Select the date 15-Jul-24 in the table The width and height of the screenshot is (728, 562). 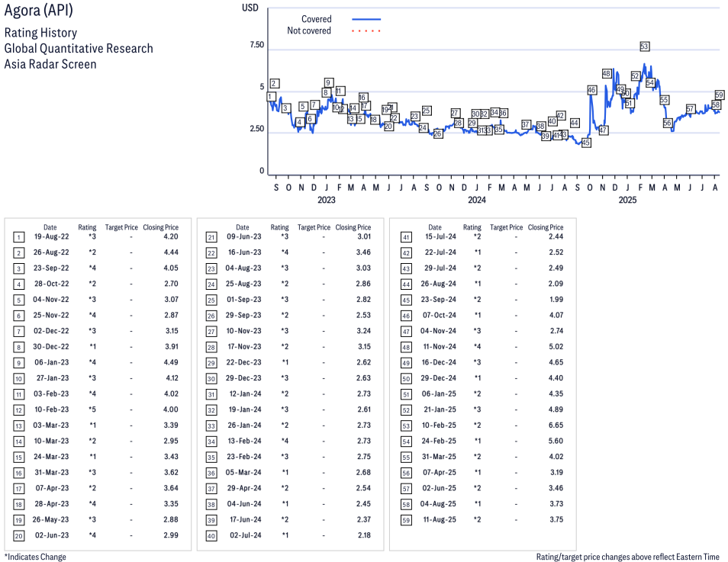(440, 236)
